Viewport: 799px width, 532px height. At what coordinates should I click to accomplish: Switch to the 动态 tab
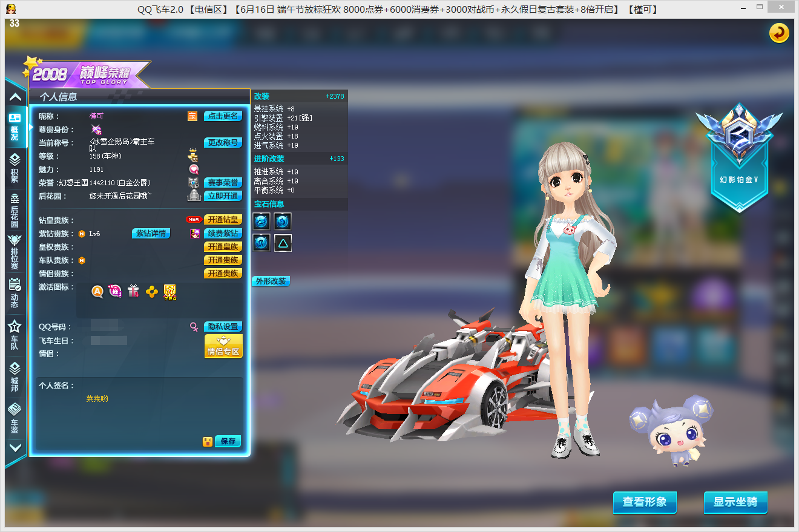pyautogui.click(x=15, y=294)
